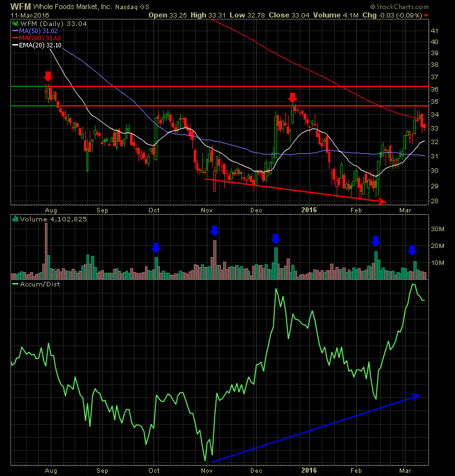Click the Dec label below the Accum/Dist panel
The width and height of the screenshot is (455, 476).
pyautogui.click(x=256, y=471)
